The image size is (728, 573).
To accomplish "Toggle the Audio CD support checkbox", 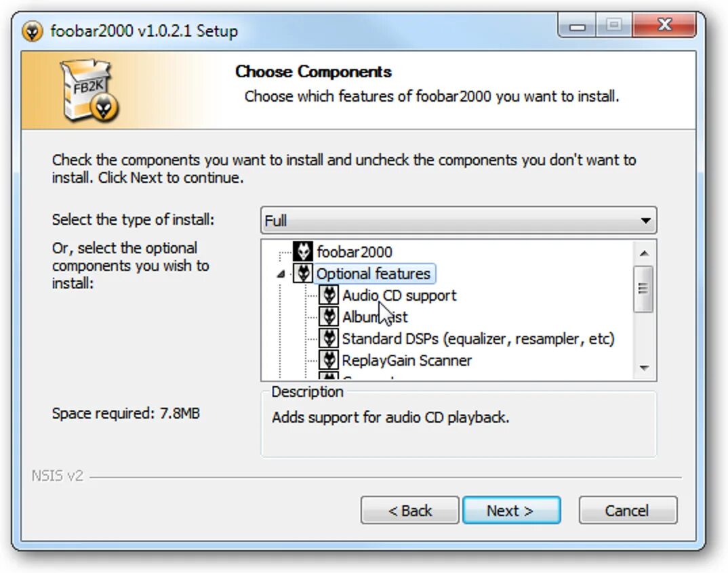I will click(x=329, y=295).
